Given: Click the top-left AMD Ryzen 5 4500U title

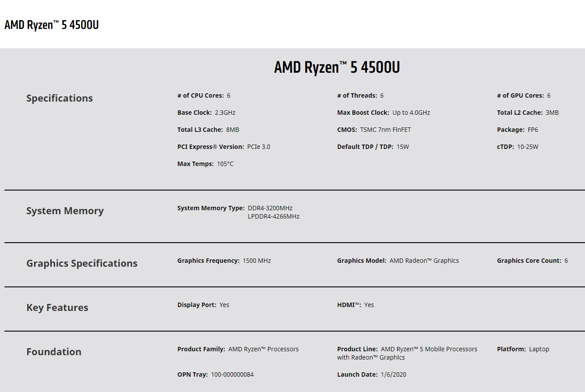Looking at the screenshot, I should (52, 25).
